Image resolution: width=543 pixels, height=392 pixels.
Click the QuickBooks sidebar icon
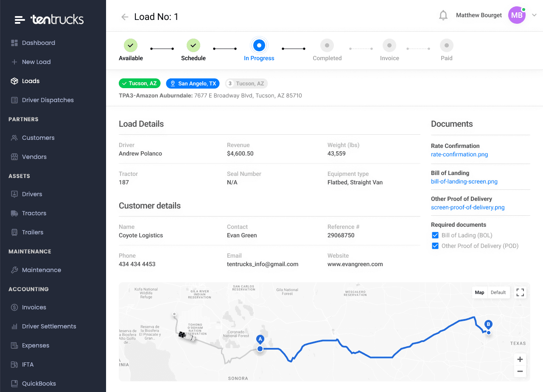tap(15, 384)
